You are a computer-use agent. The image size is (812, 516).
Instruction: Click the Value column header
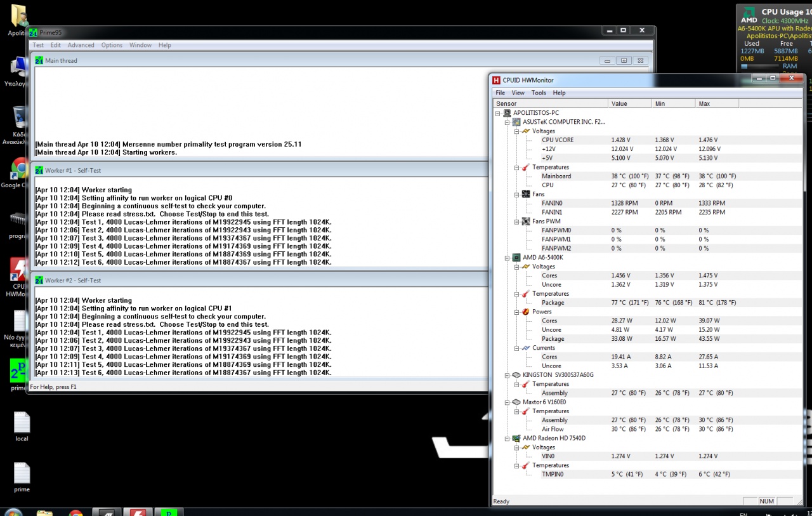(630, 103)
